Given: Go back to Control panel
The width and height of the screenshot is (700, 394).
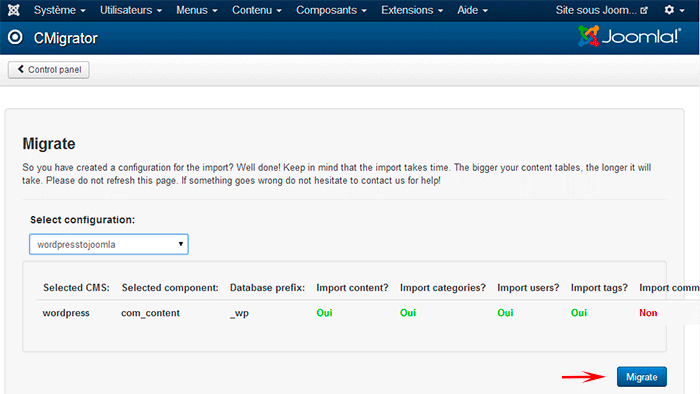Looking at the screenshot, I should 49,70.
